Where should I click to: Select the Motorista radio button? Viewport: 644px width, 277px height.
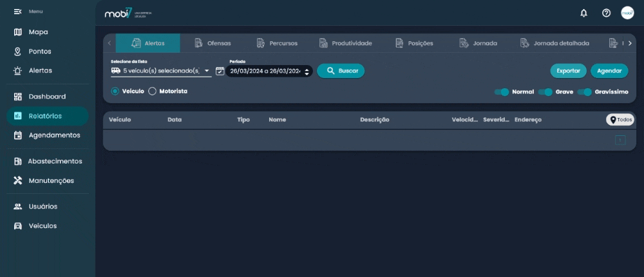153,91
